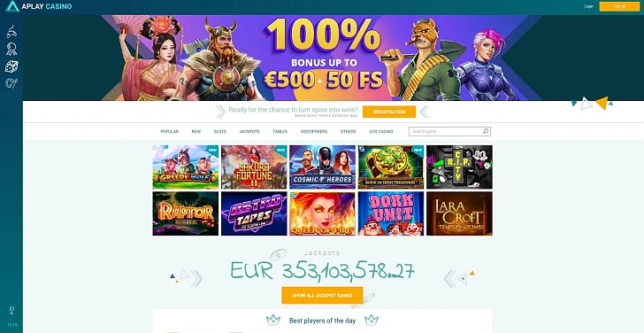Open the Popular games tab

tap(169, 132)
